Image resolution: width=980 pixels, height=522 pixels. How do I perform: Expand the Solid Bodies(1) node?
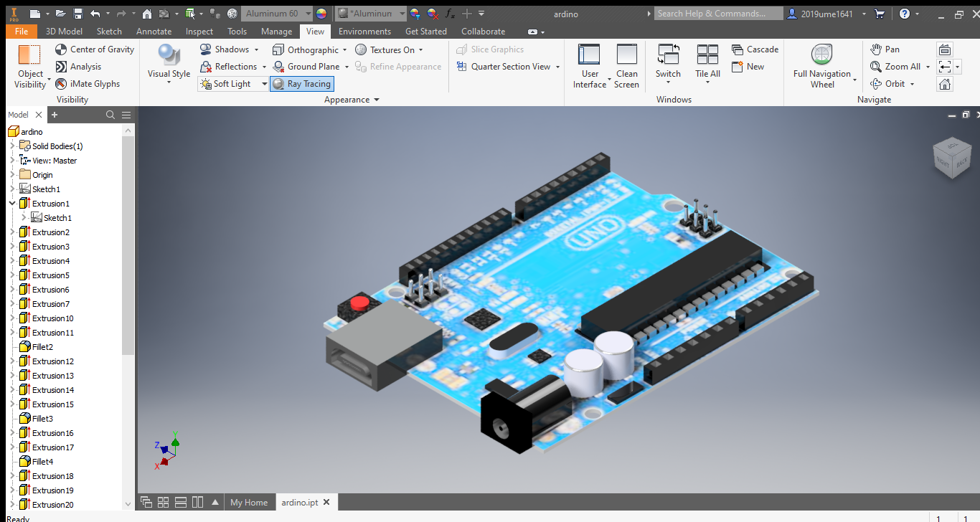click(x=12, y=146)
